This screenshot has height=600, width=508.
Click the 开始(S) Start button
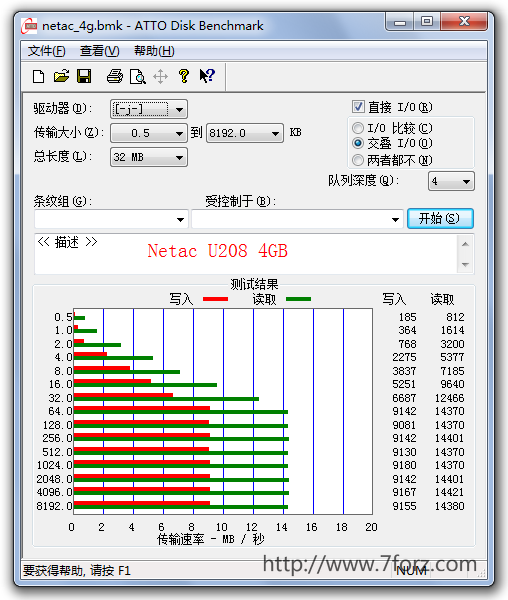(x=440, y=218)
